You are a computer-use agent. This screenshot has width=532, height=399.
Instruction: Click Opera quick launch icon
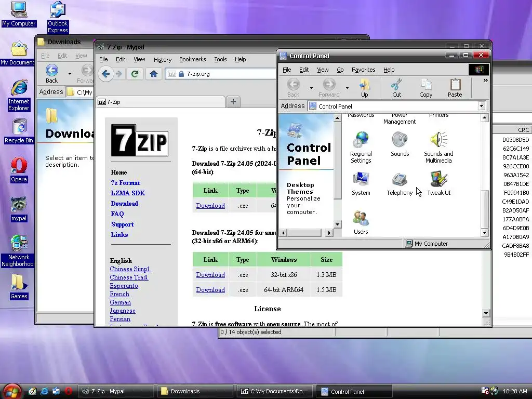pos(68,391)
